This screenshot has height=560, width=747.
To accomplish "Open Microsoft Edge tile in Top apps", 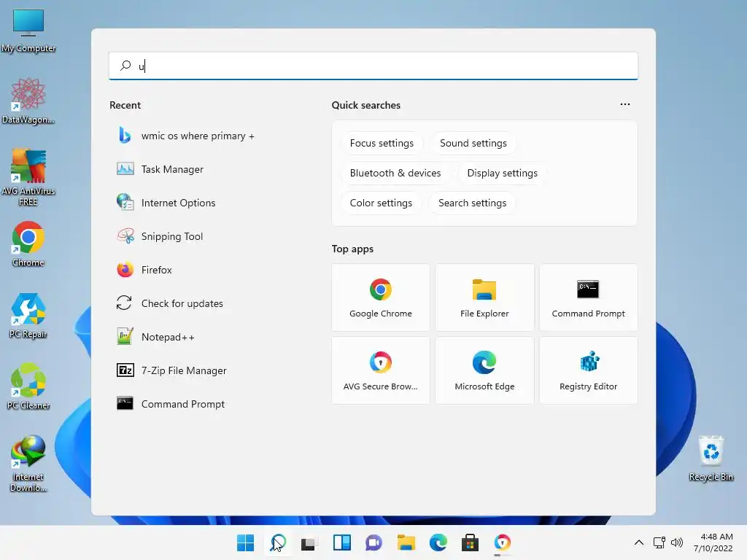I will [484, 370].
